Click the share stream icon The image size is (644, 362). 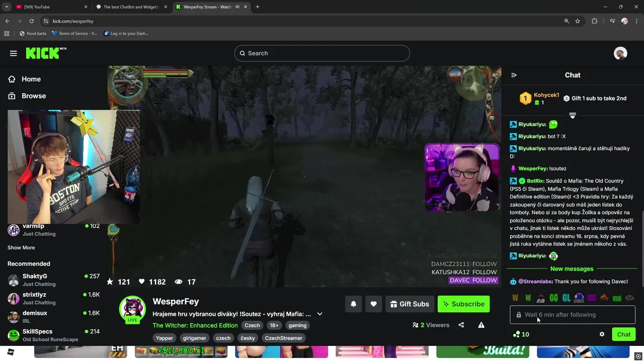pos(461,325)
